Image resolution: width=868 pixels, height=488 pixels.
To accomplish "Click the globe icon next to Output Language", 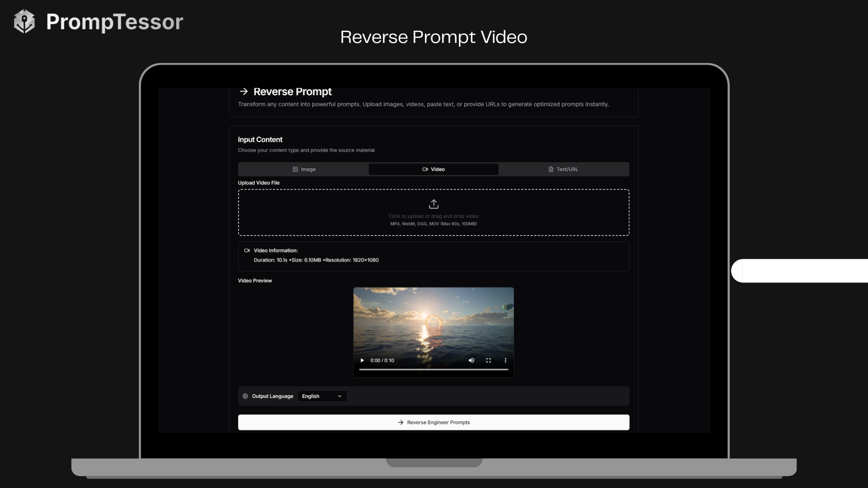I will [245, 396].
